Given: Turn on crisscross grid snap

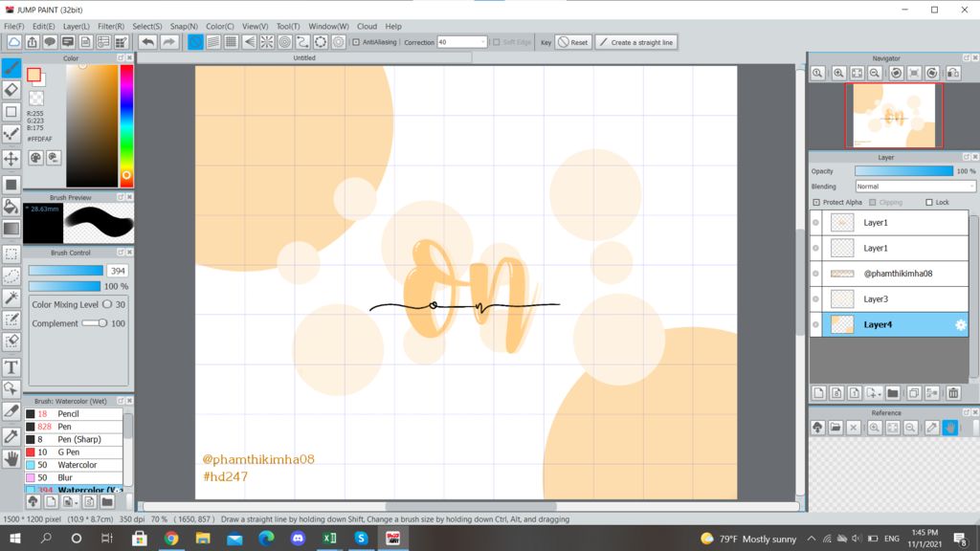Looking at the screenshot, I should click(x=231, y=42).
